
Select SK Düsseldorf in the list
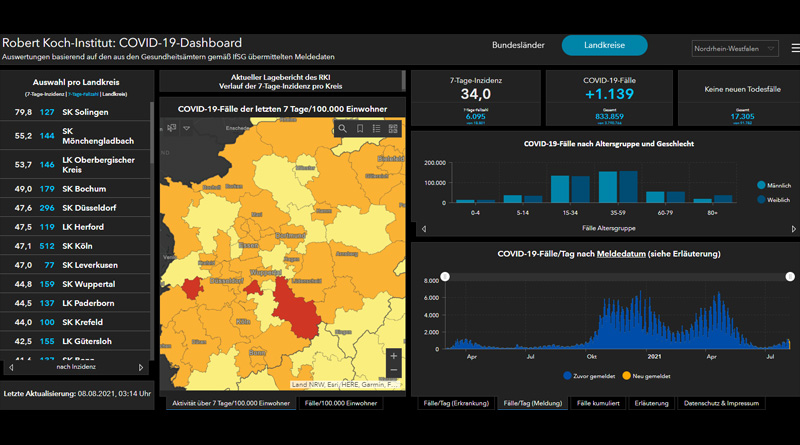pos(75,208)
